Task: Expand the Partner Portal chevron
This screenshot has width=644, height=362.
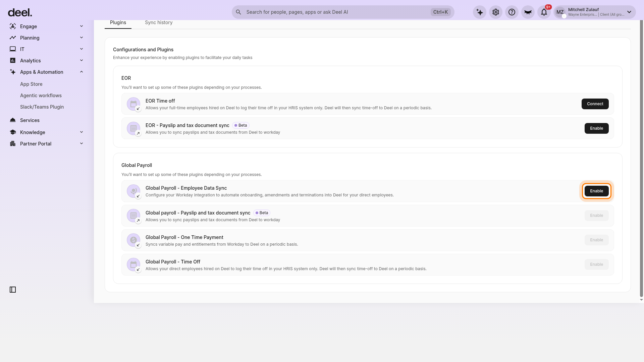Action: (x=82, y=143)
